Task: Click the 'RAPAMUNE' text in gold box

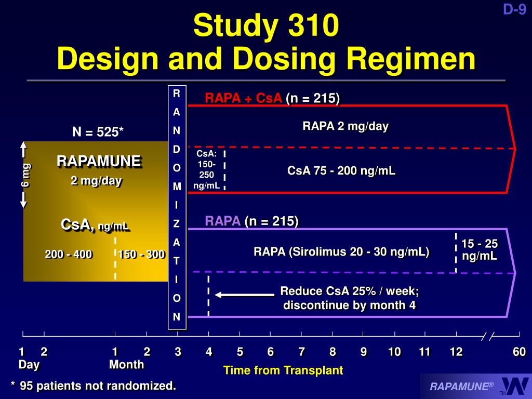Action: pos(99,161)
